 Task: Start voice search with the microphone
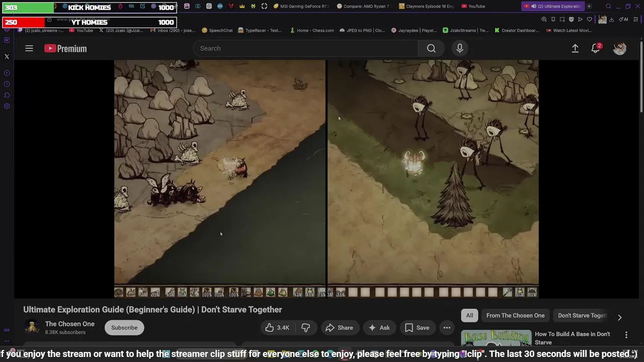coord(459,48)
